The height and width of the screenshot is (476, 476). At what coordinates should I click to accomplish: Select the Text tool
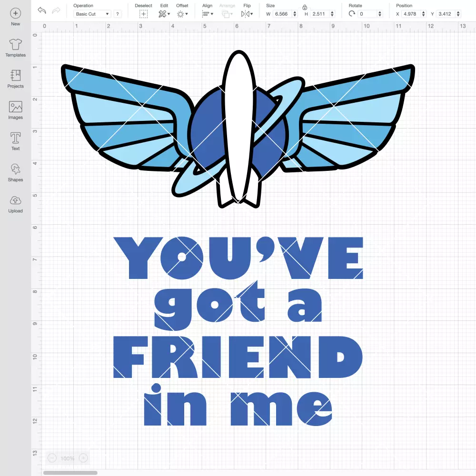[16, 141]
